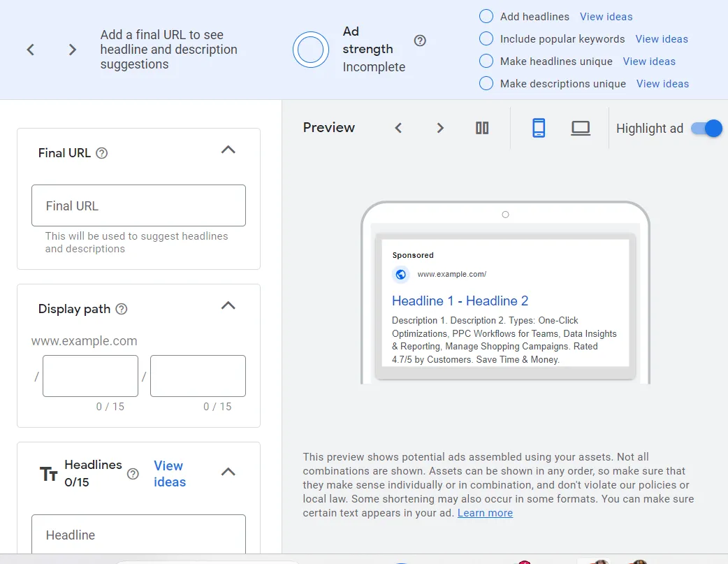728x564 pixels.
Task: Select 'Make descriptions unique' radio circle
Action: [x=486, y=83]
